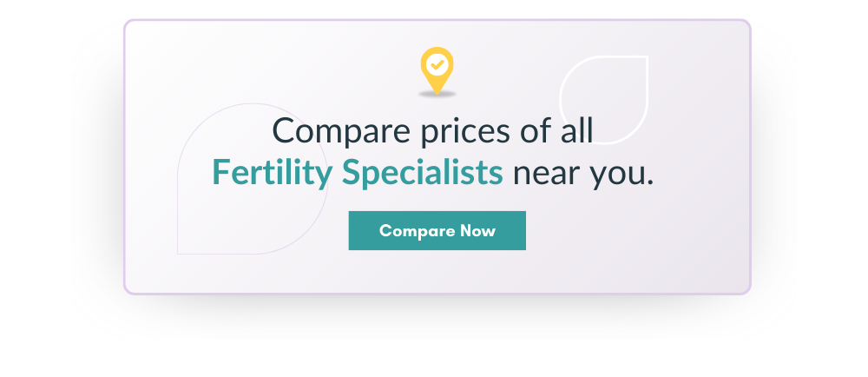Open the teal Fertility Specialists text
The height and width of the screenshot is (377, 868).
358,172
